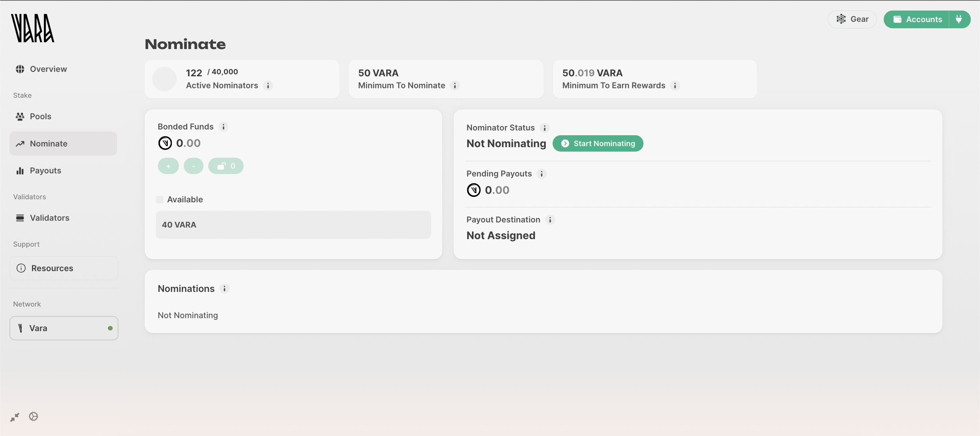This screenshot has height=436, width=980.
Task: Open the Resources support page
Action: 64,268
